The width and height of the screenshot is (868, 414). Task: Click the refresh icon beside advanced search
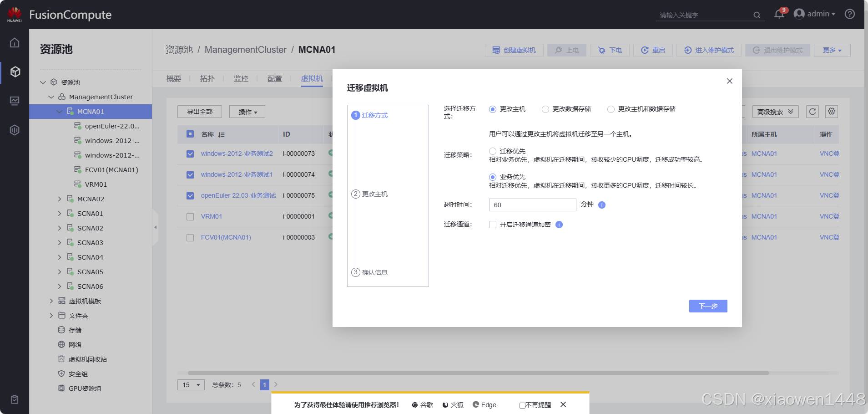[812, 112]
